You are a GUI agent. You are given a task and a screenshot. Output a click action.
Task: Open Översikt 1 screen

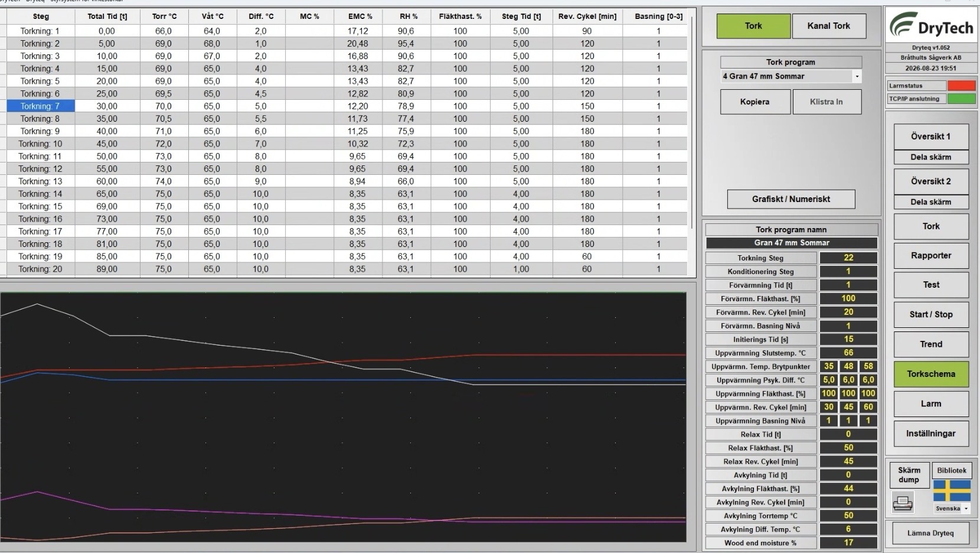[x=931, y=136]
